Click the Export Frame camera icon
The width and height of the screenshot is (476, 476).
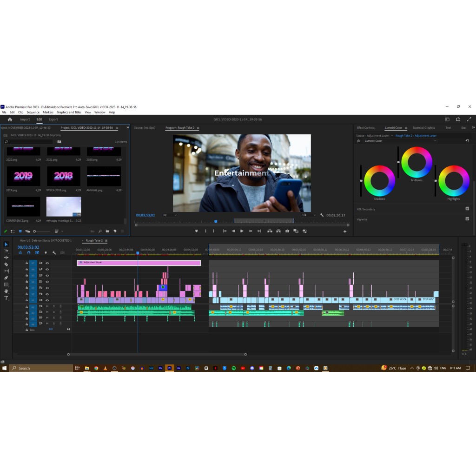tap(287, 231)
